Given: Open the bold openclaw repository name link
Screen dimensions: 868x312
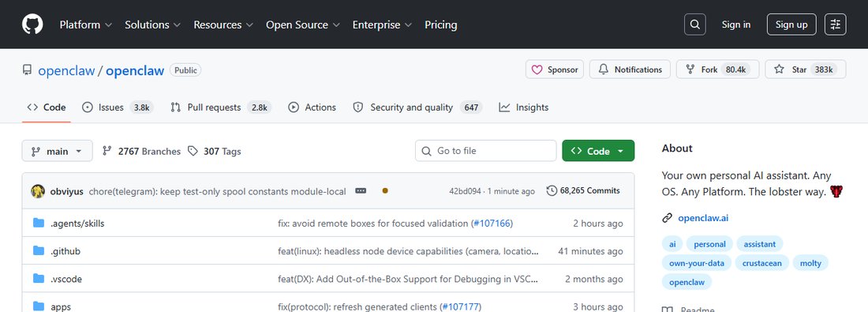Looking at the screenshot, I should click(x=135, y=70).
